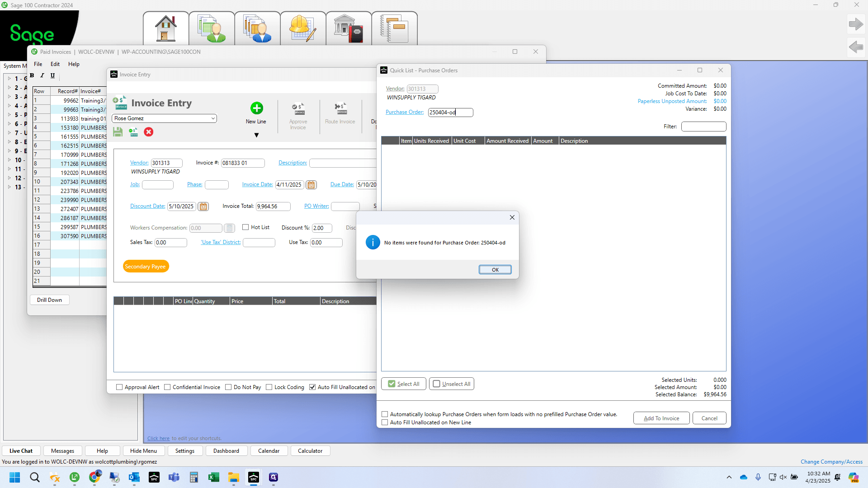Expand tree item 2 in System Menu
This screenshot has width=868, height=488.
coord(9,88)
